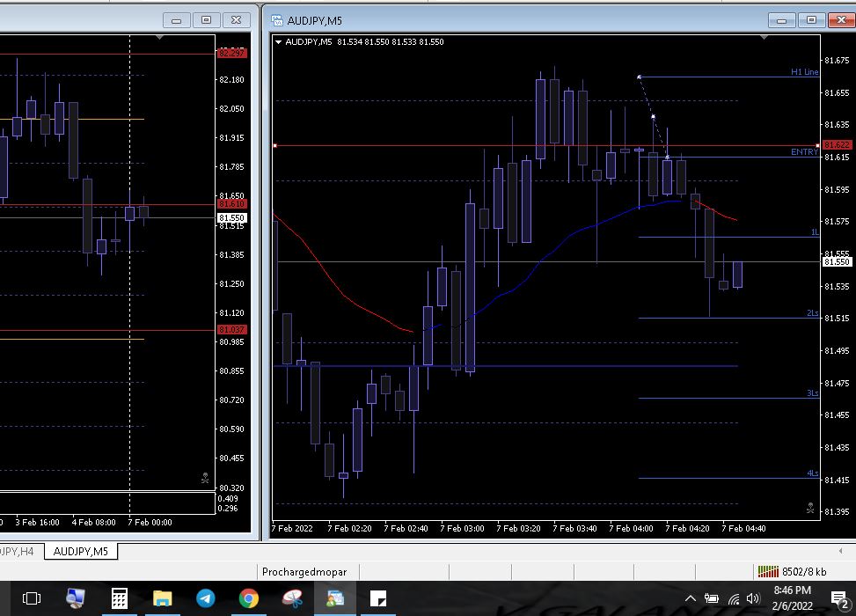Switch to the AUDJPY,H4 chart tab

click(18, 551)
